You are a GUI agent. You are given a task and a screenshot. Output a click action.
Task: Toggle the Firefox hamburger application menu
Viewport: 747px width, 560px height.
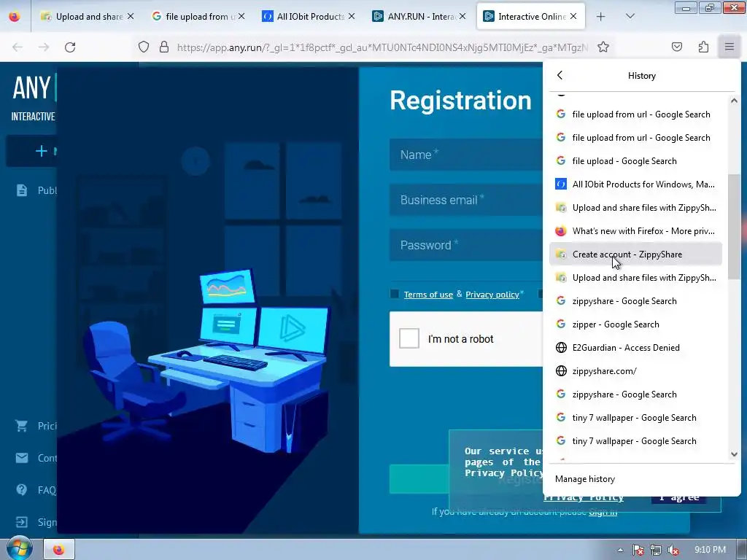click(729, 47)
